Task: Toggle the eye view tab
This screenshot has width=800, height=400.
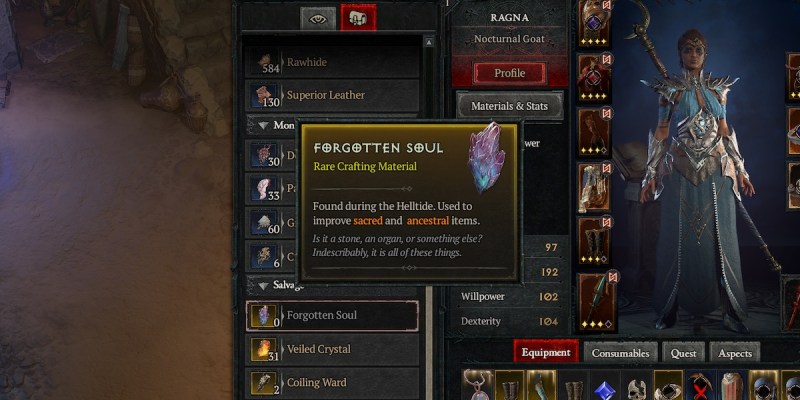Action: tap(318, 19)
